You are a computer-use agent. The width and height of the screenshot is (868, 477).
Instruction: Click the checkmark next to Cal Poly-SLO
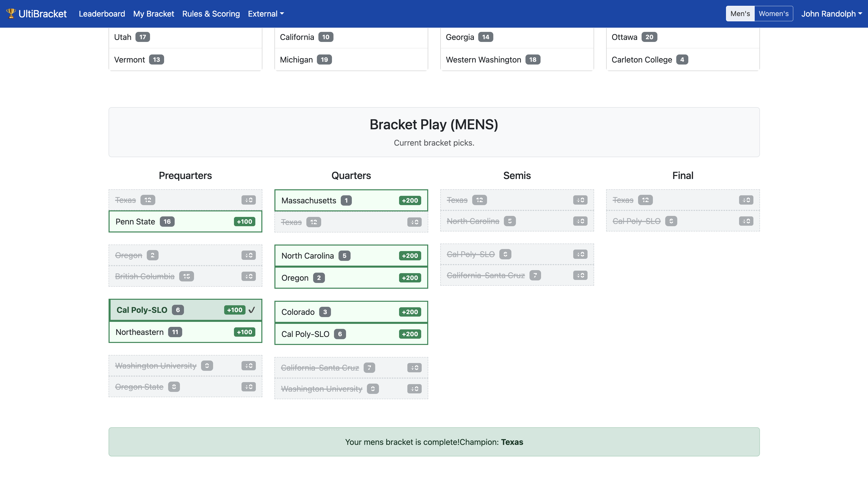[x=252, y=310]
